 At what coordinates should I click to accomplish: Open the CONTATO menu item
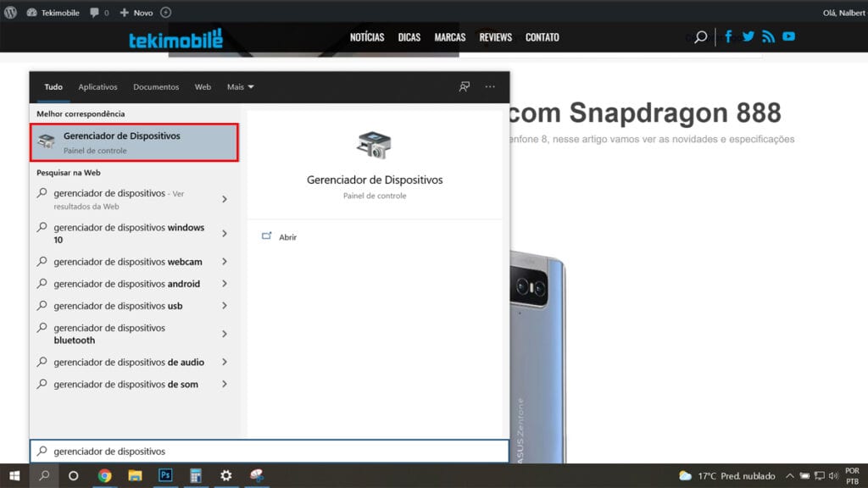pyautogui.click(x=542, y=37)
